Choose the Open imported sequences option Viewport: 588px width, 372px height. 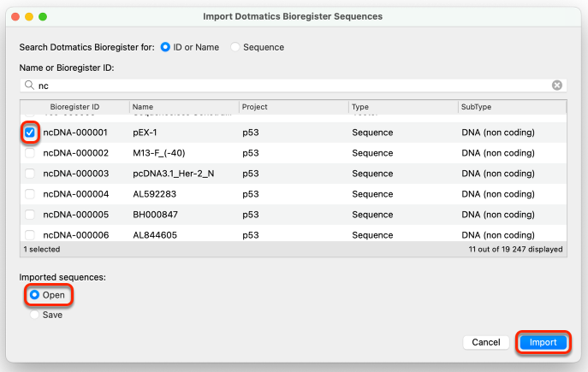[34, 295]
